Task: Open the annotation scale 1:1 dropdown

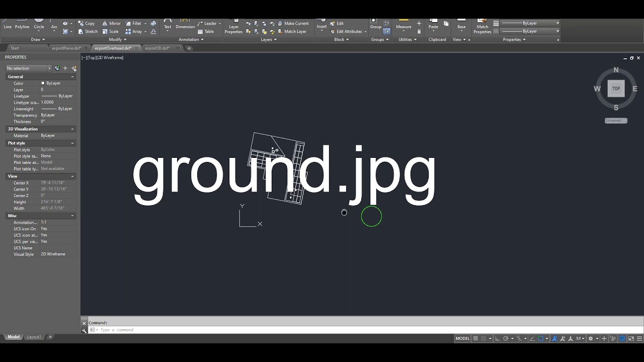Action: (x=581, y=338)
